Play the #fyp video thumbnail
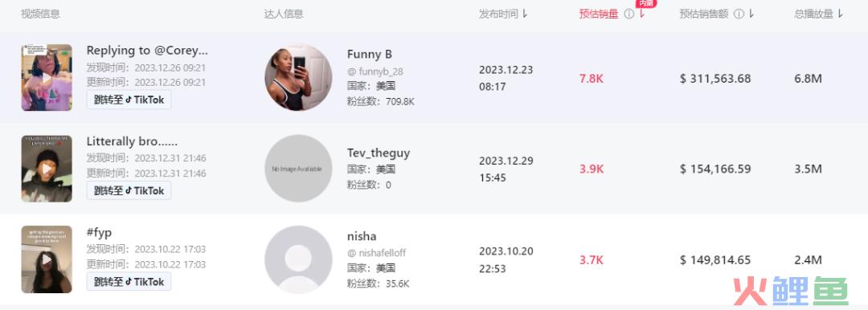 pyautogui.click(x=47, y=259)
